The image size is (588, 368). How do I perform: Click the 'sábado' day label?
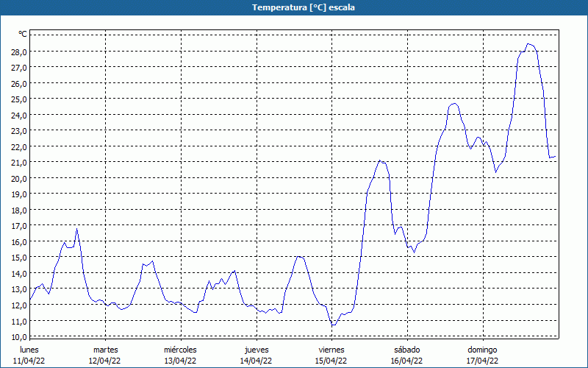(x=407, y=350)
